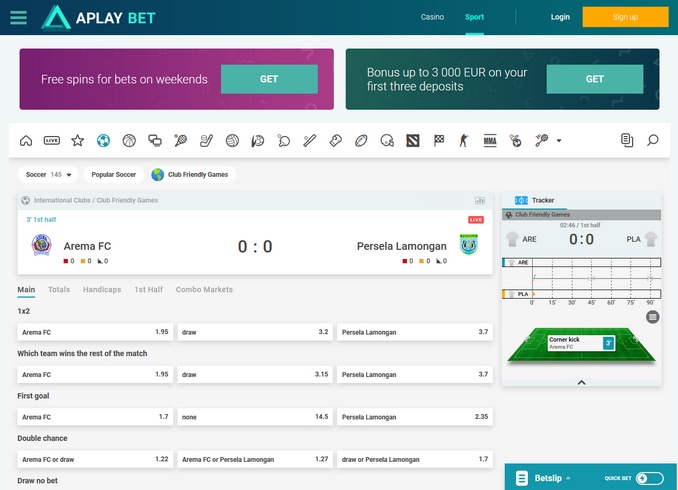Expand more sports dropdown arrow
678x490 pixels.
click(559, 141)
